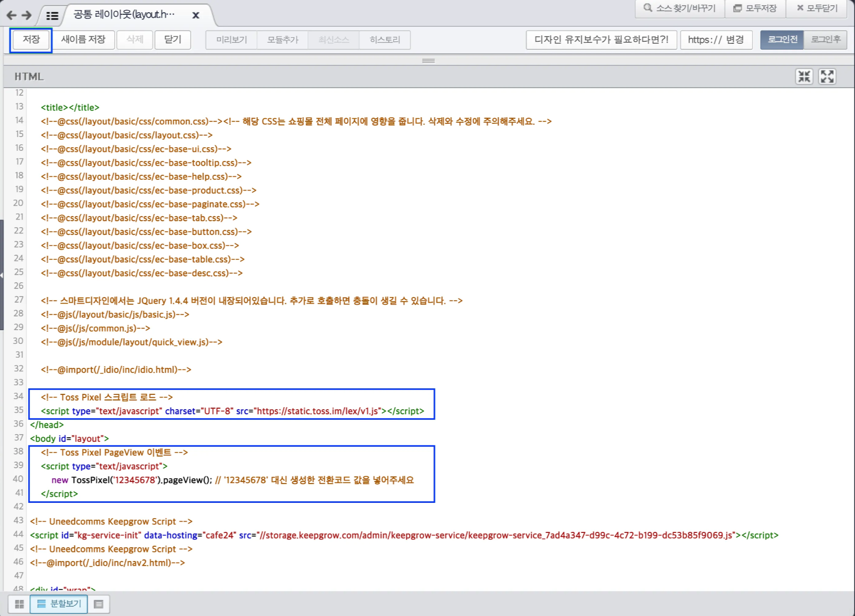Click the common.css comment line
The width and height of the screenshot is (855, 616).
tap(296, 121)
